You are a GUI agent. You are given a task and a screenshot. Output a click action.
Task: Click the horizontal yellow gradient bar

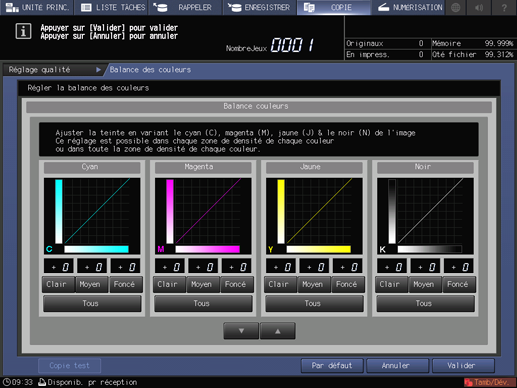(318, 249)
